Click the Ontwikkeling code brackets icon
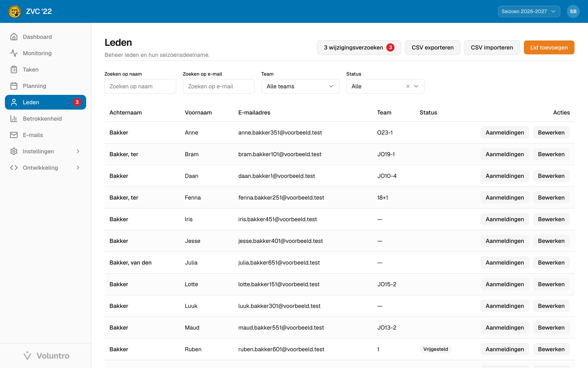 [14, 168]
